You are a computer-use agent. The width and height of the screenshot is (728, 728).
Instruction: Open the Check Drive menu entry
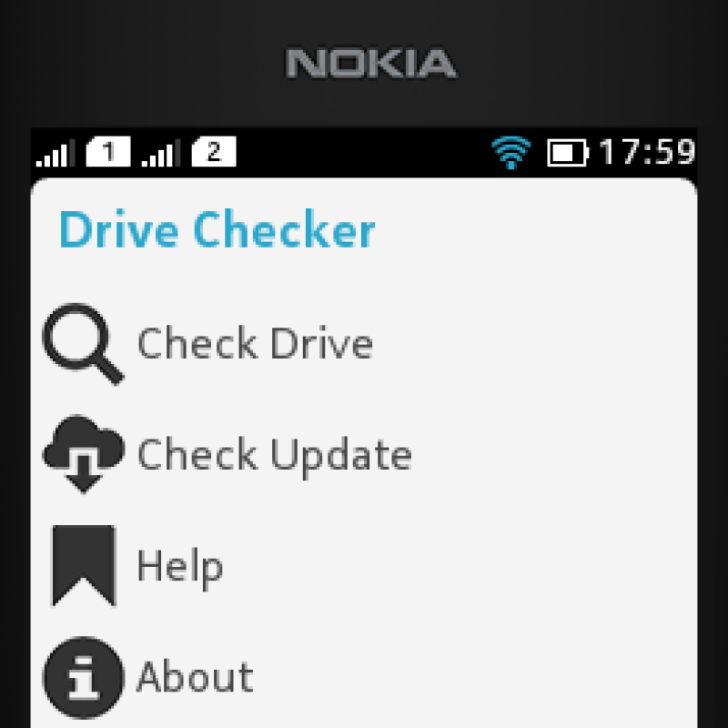[x=363, y=344]
